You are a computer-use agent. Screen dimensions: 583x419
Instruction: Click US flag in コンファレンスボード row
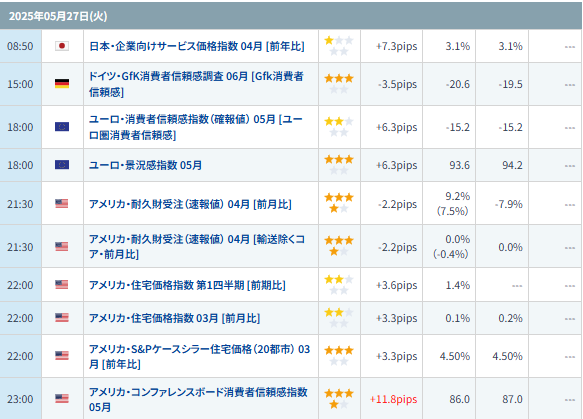point(62,399)
